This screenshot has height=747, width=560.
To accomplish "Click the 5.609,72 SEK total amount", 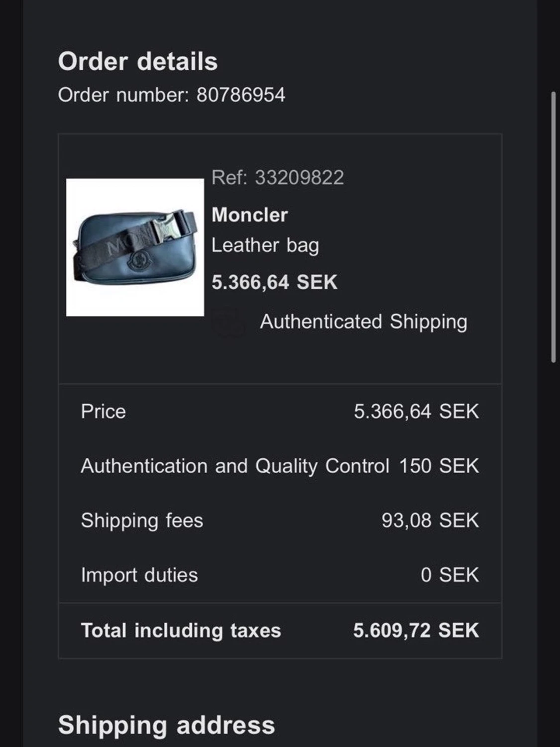I will [x=416, y=631].
